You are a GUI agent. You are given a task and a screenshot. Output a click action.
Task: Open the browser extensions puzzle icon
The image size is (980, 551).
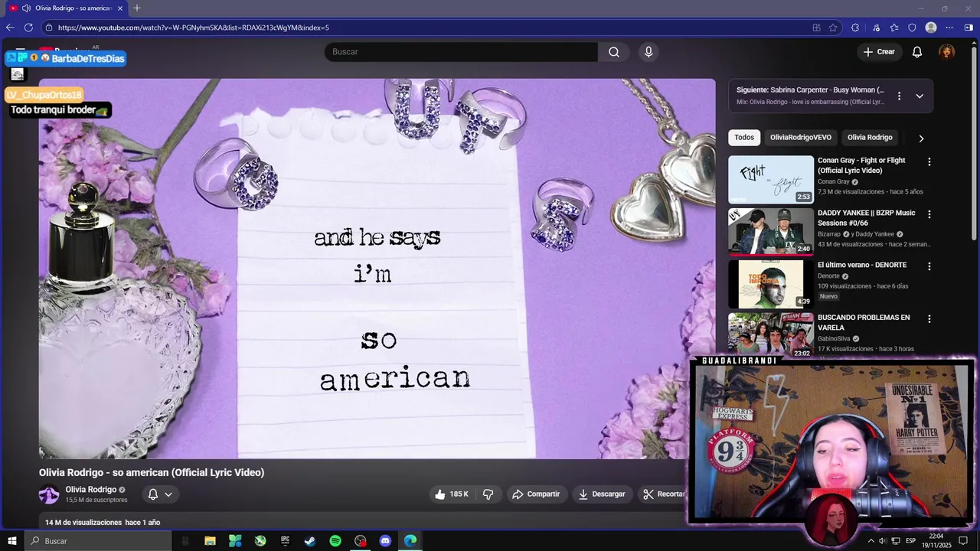(x=855, y=28)
